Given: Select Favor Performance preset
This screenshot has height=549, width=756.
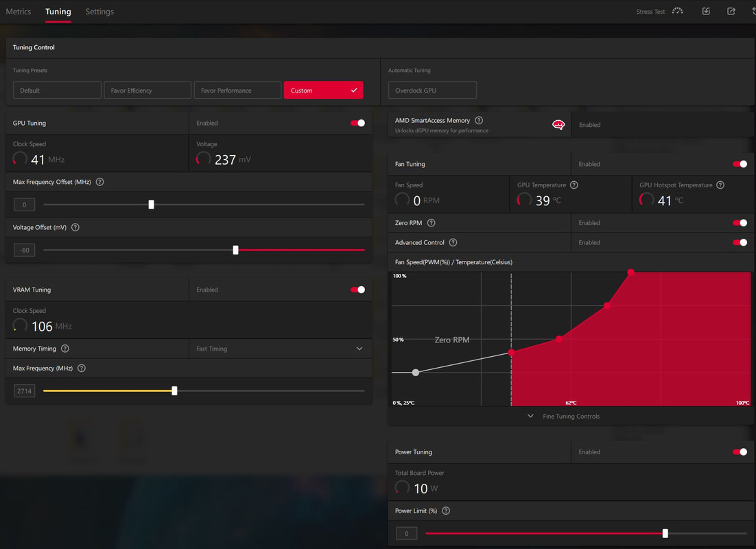Looking at the screenshot, I should 237,90.
